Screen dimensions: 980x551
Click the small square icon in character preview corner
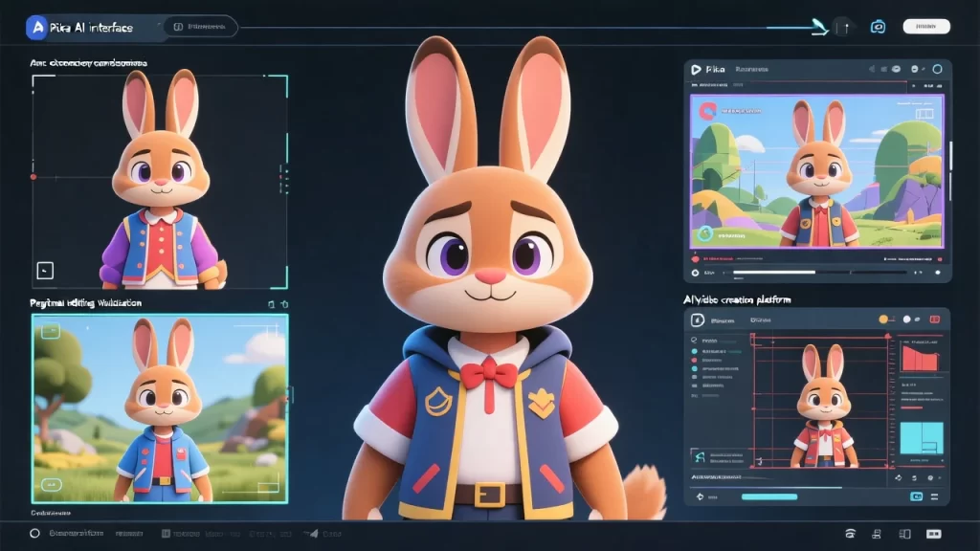(44, 271)
